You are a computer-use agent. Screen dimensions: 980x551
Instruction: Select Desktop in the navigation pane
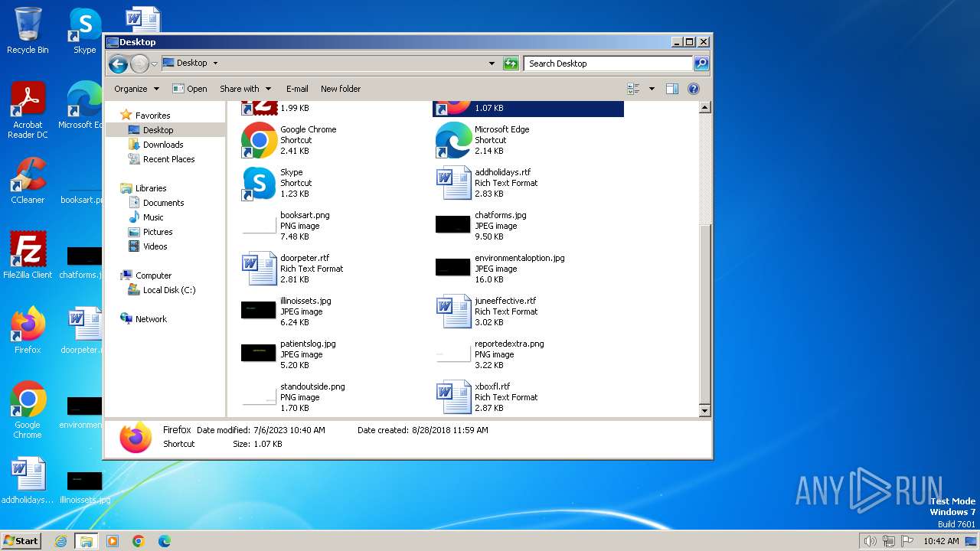click(158, 130)
